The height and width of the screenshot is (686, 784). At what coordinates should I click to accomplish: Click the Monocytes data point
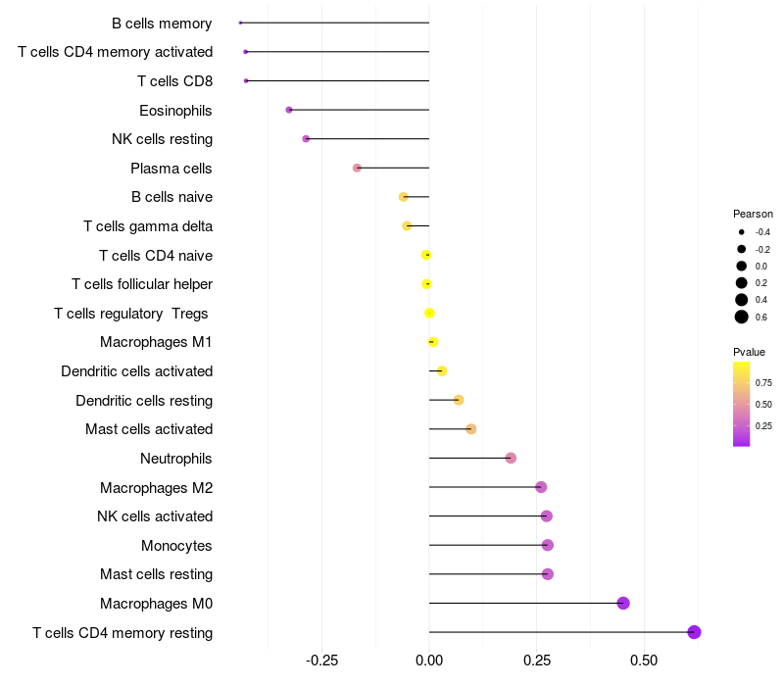[x=548, y=545]
